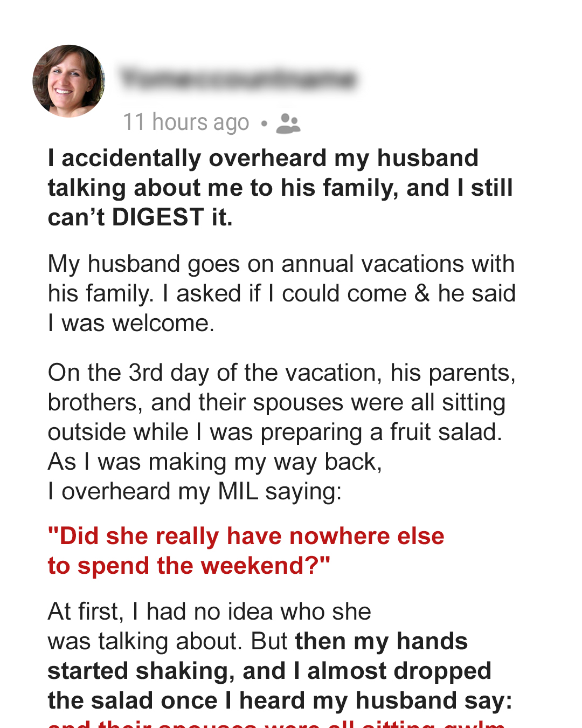Click the dot separator after the timestamp

[x=264, y=123]
